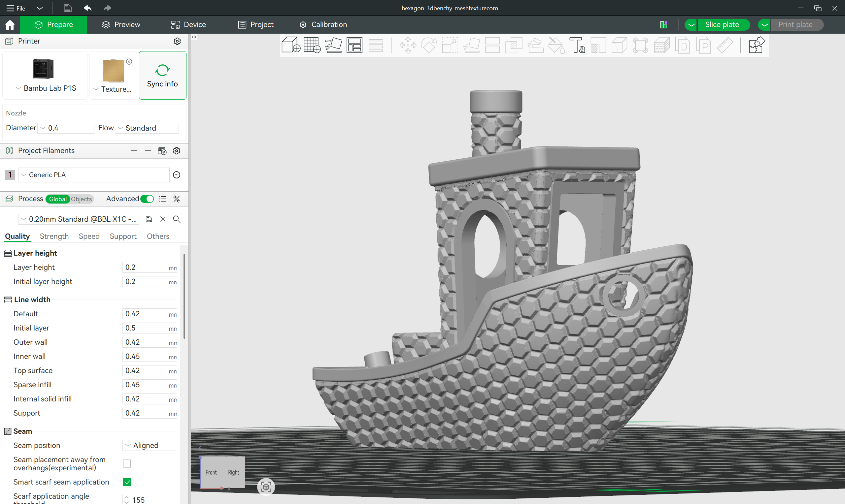Select the Color painting bucket tool
845x504 pixels.
[556, 45]
